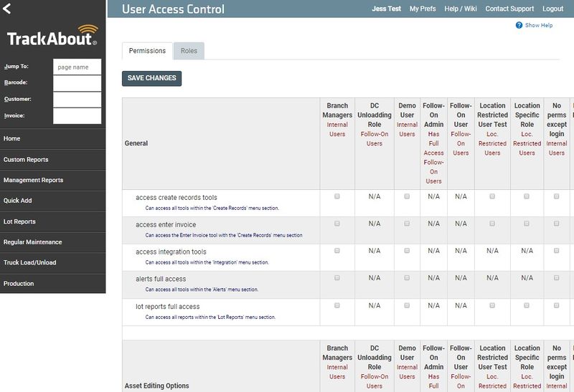Click the 'access enter invoice' permission label
574x392 pixels.
166,224
